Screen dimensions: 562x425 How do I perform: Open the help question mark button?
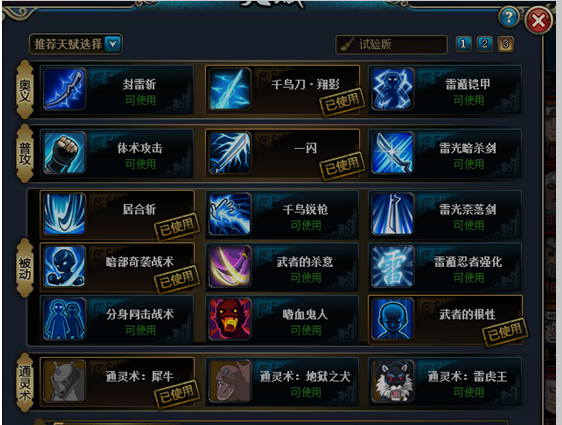point(509,16)
